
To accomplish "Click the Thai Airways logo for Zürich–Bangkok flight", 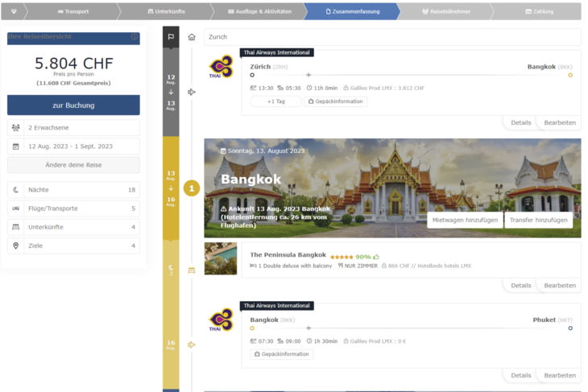I will (221, 68).
